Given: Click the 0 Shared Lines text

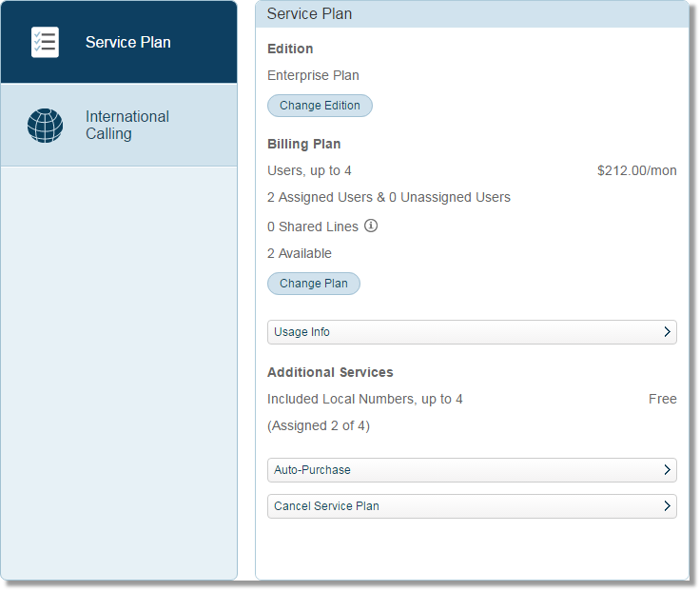Looking at the screenshot, I should tap(313, 227).
